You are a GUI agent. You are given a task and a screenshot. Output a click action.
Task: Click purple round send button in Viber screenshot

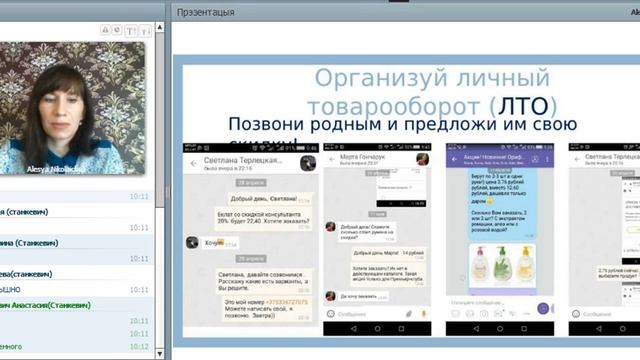point(543,309)
